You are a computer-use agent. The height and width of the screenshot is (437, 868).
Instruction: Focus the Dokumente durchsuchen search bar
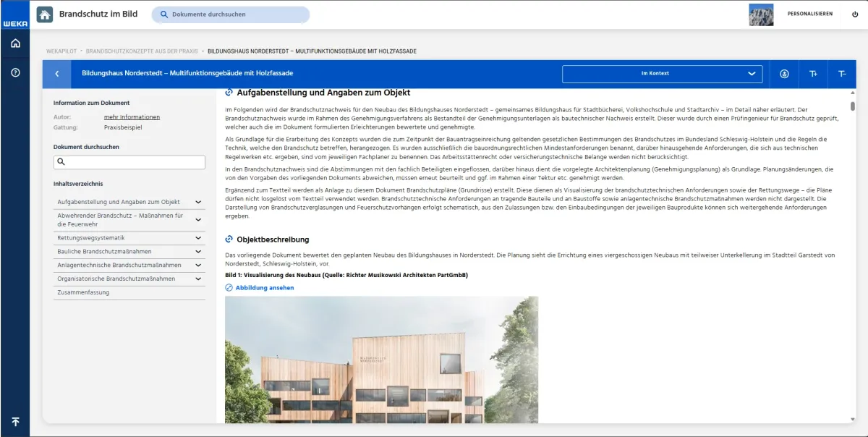[231, 14]
